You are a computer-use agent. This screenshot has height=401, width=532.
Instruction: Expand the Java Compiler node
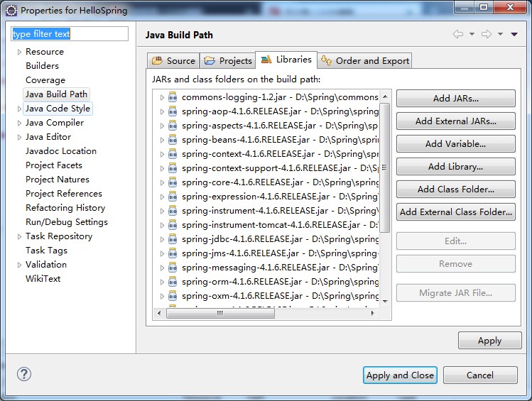point(19,123)
